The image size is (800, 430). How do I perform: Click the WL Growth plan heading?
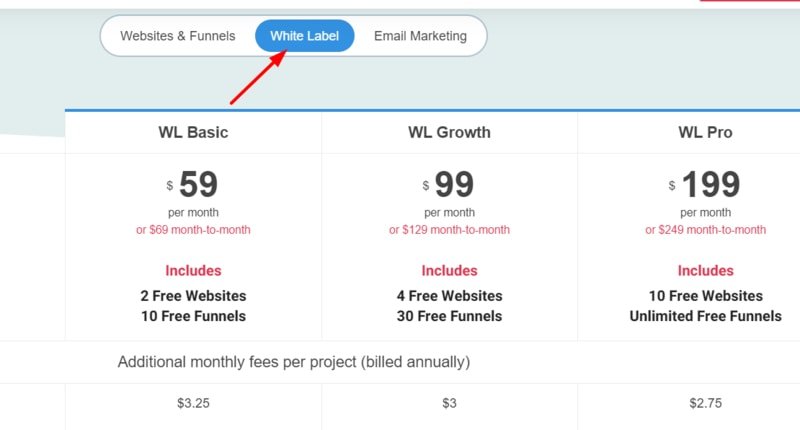click(449, 133)
